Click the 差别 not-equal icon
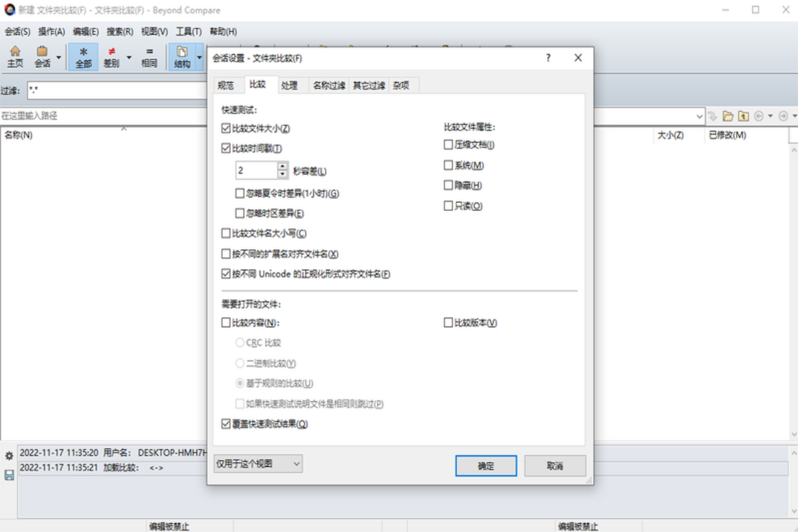This screenshot has width=798, height=532. pyautogui.click(x=111, y=57)
